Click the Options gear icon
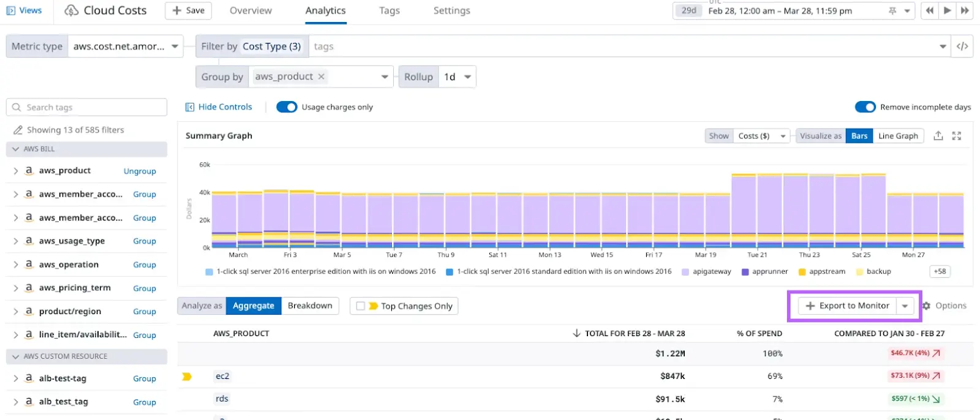Viewport: 980px width, 420px height. coord(927,306)
